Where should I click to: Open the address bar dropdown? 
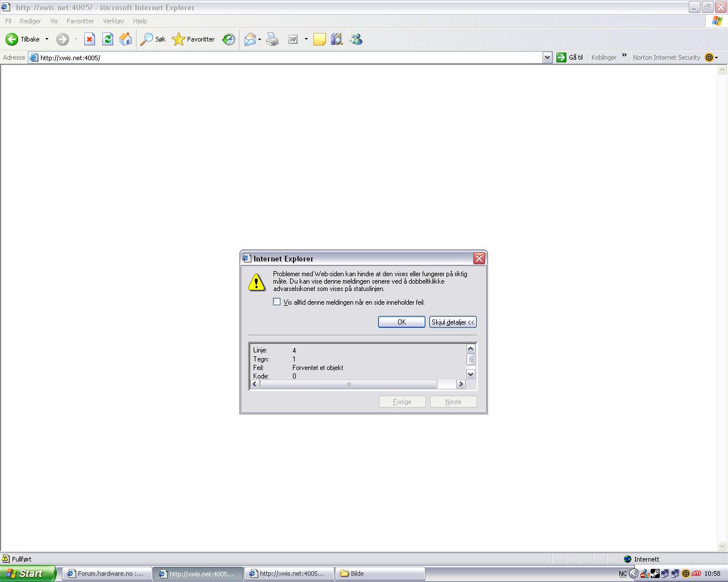(x=547, y=57)
